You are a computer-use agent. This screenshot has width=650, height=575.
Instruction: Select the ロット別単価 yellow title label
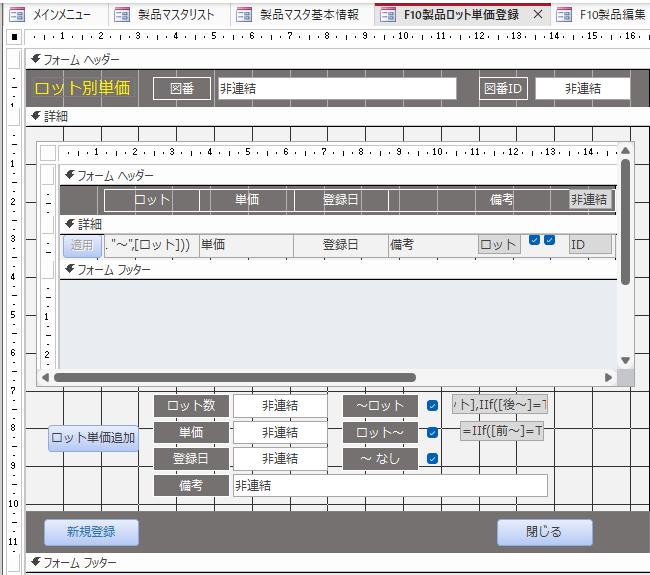coord(82,88)
